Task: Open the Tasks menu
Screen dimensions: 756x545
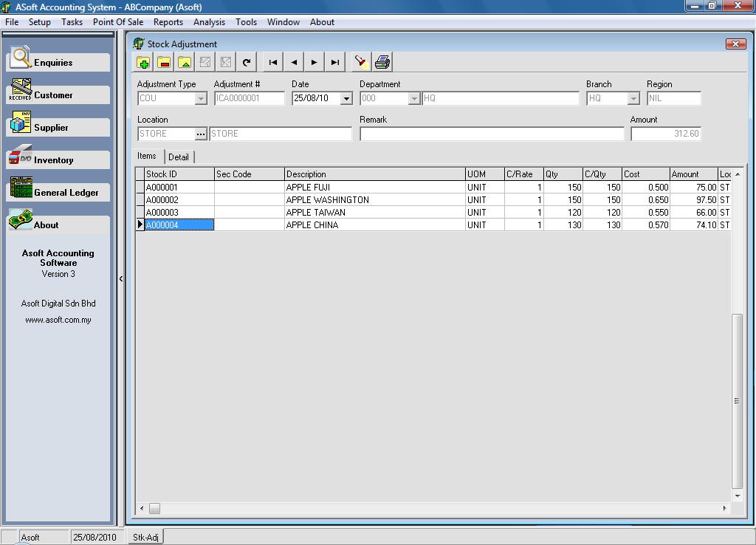Action: [72, 21]
